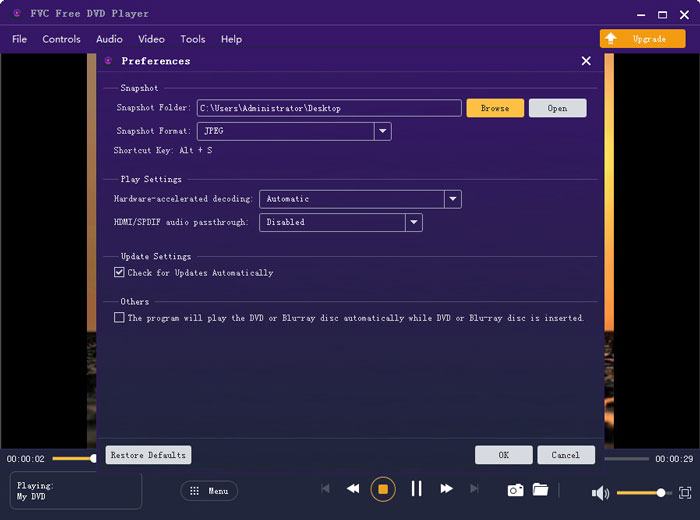Stop playback with the orange stop button
The width and height of the screenshot is (700, 520).
tap(383, 489)
